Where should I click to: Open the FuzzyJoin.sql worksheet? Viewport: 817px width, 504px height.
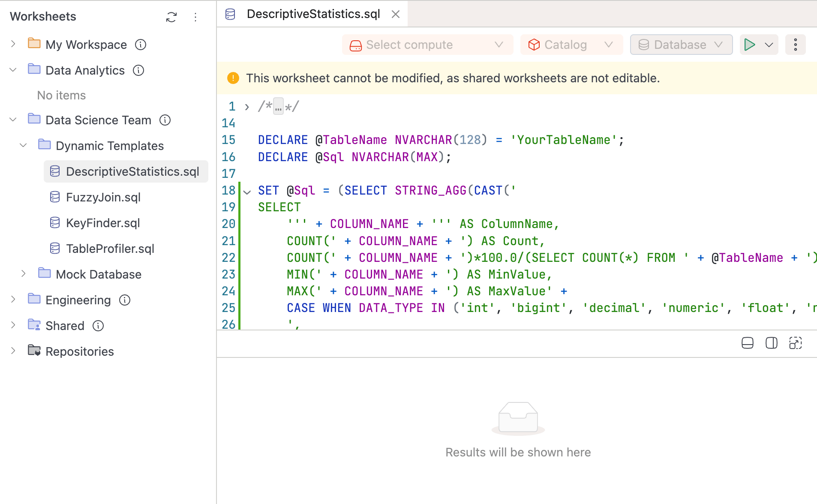tap(103, 197)
